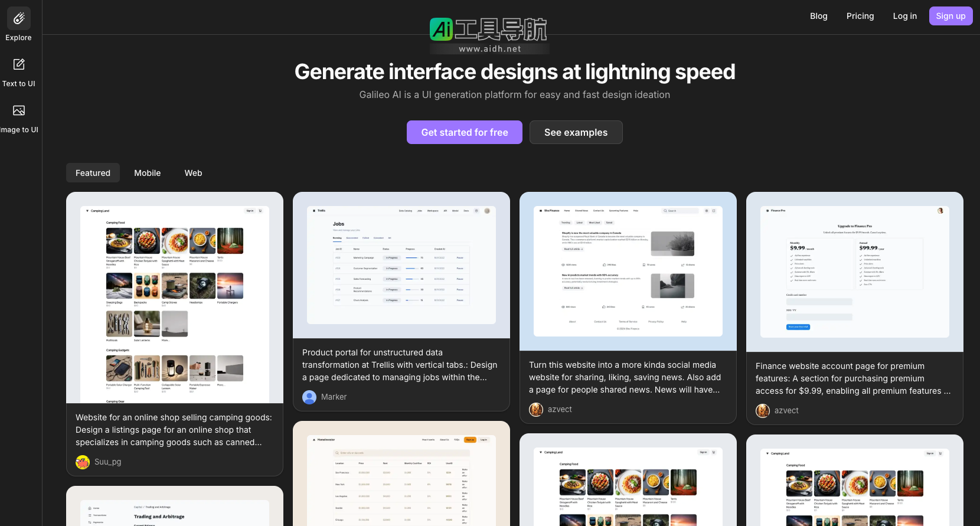The width and height of the screenshot is (980, 526).
Task: Click the Suu_pg user avatar
Action: [x=83, y=462]
